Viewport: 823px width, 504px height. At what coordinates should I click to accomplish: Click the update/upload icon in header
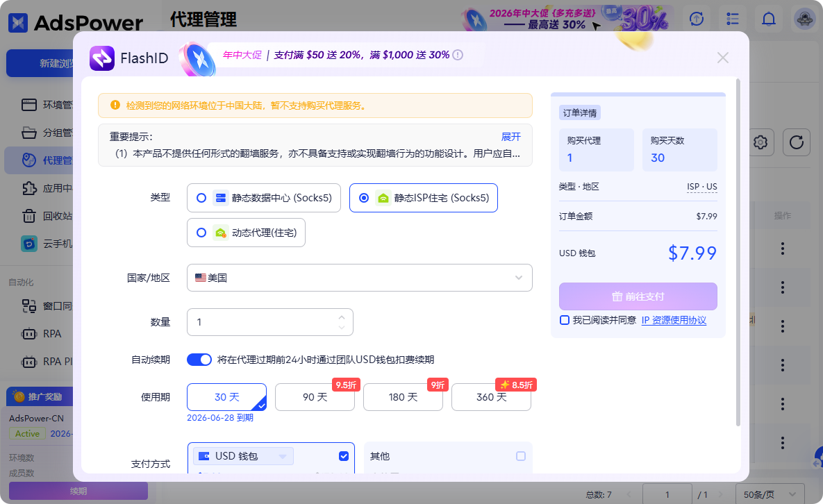pos(697,19)
